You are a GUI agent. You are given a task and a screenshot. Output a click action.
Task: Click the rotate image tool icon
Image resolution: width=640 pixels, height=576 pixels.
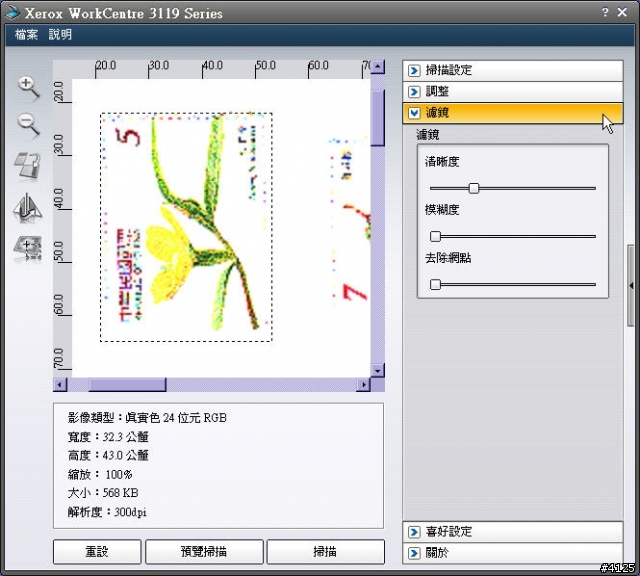coord(27,166)
